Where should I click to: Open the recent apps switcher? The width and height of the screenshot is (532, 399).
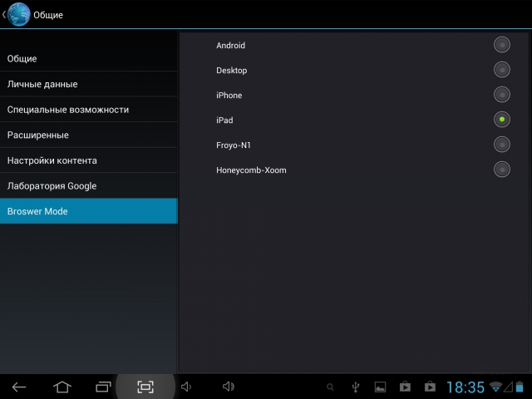tap(103, 387)
